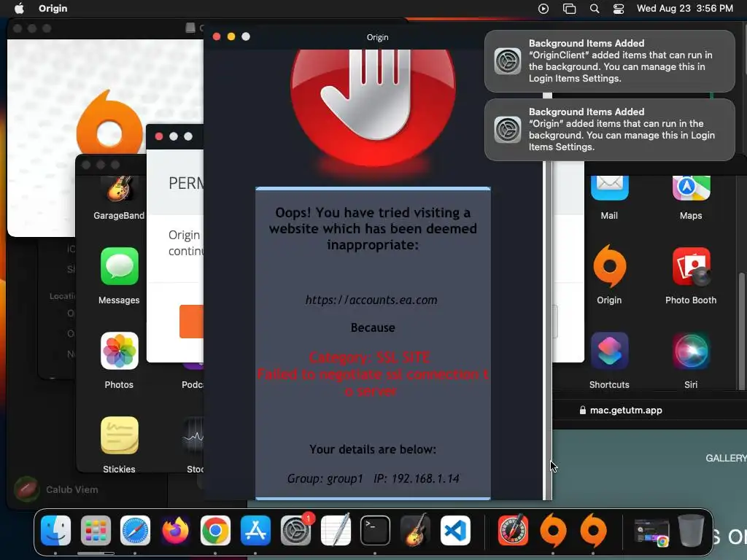Viewport: 747px width, 560px height.
Task: Launch Safari from the Dock
Action: [135, 531]
